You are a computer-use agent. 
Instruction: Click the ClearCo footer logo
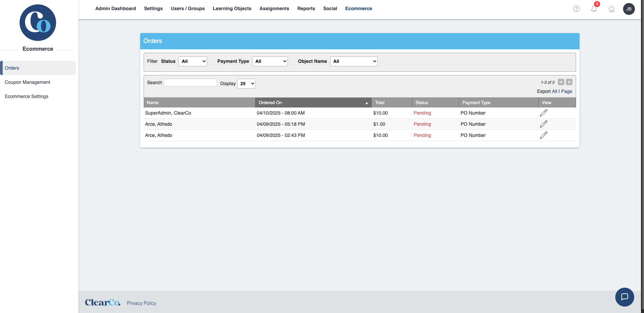tap(102, 303)
